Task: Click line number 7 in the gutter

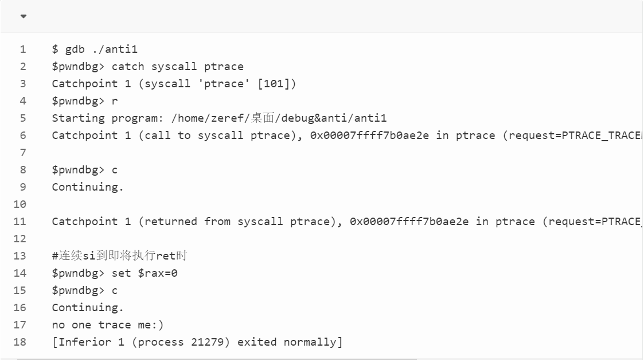Action: pos(23,153)
